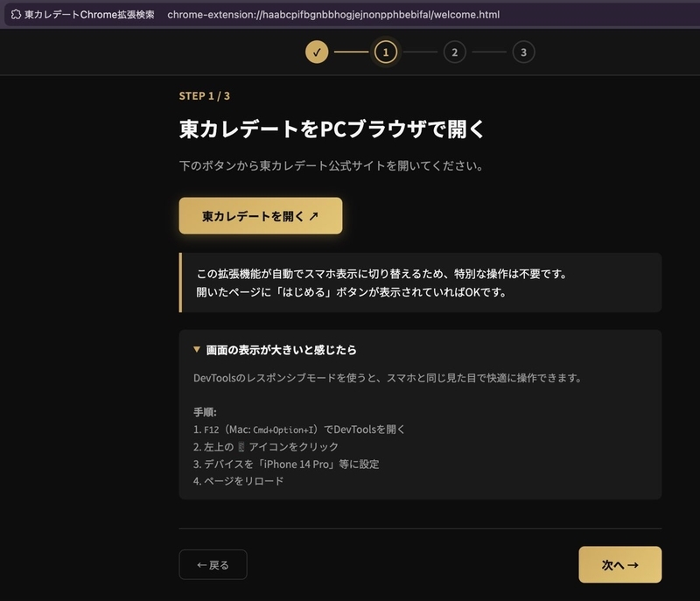Click the device-toggle icon in instruction 2
This screenshot has height=601, width=700.
tap(241, 447)
